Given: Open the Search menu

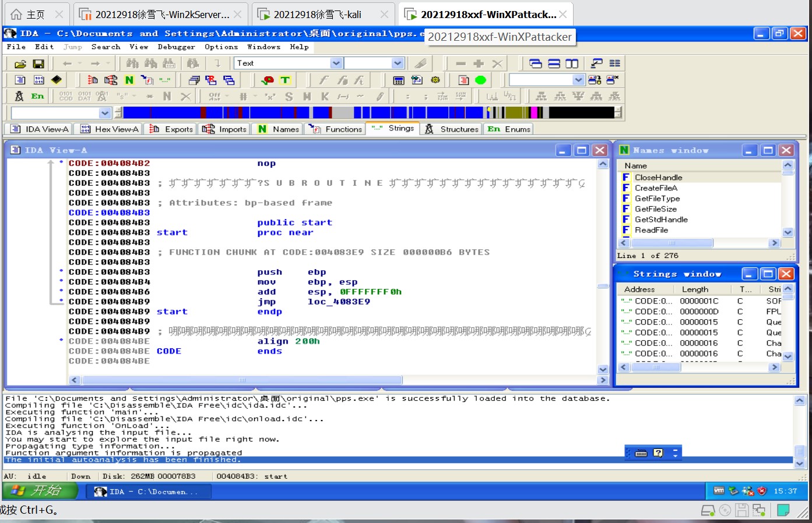Looking at the screenshot, I should (106, 47).
